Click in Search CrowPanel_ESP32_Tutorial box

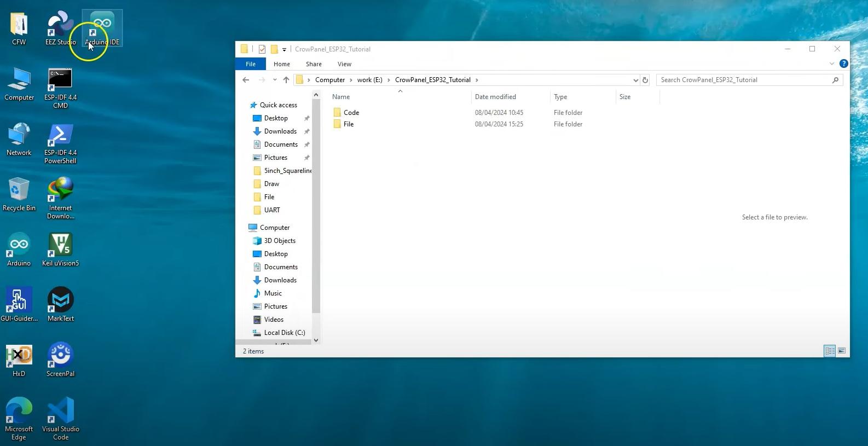(749, 80)
